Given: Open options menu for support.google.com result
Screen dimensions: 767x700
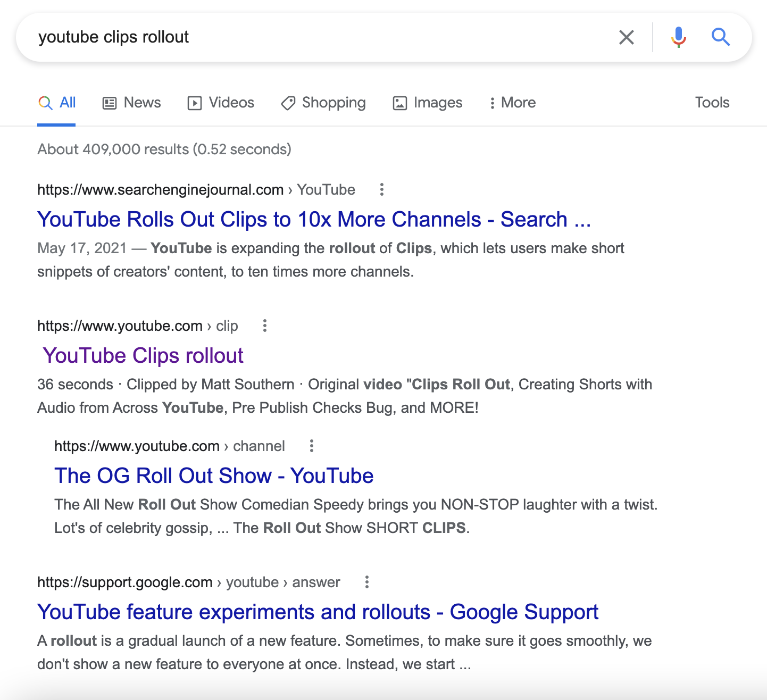Looking at the screenshot, I should (x=366, y=582).
